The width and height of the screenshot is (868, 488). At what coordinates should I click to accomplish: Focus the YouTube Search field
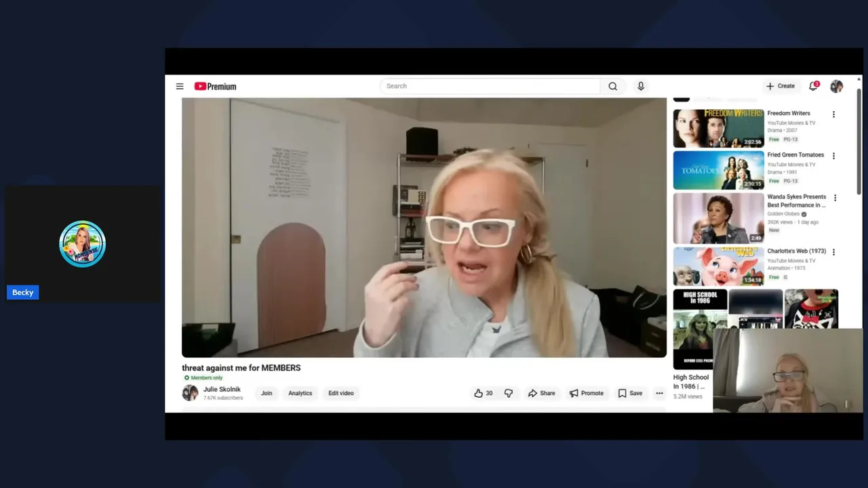[x=490, y=86]
